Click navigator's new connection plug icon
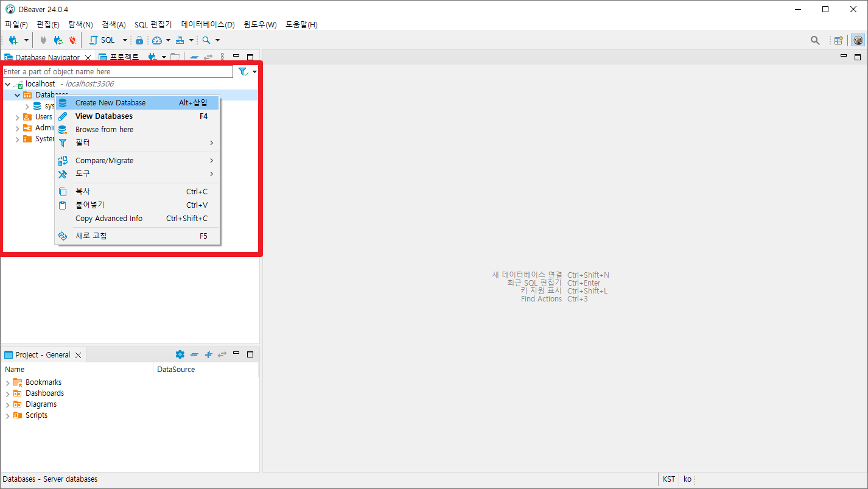868x489 pixels. click(153, 57)
